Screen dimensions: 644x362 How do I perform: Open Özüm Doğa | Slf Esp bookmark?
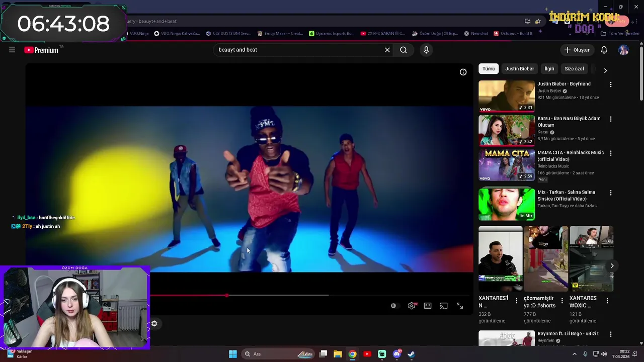point(435,34)
